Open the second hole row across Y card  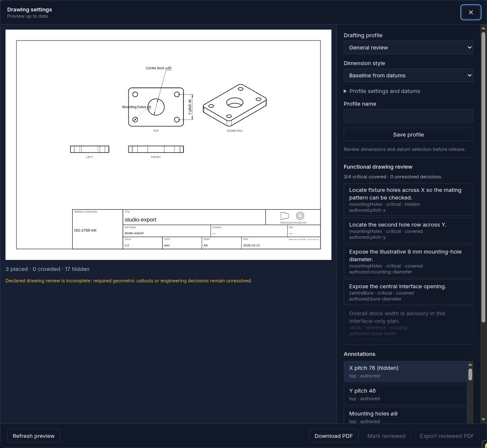(408, 230)
